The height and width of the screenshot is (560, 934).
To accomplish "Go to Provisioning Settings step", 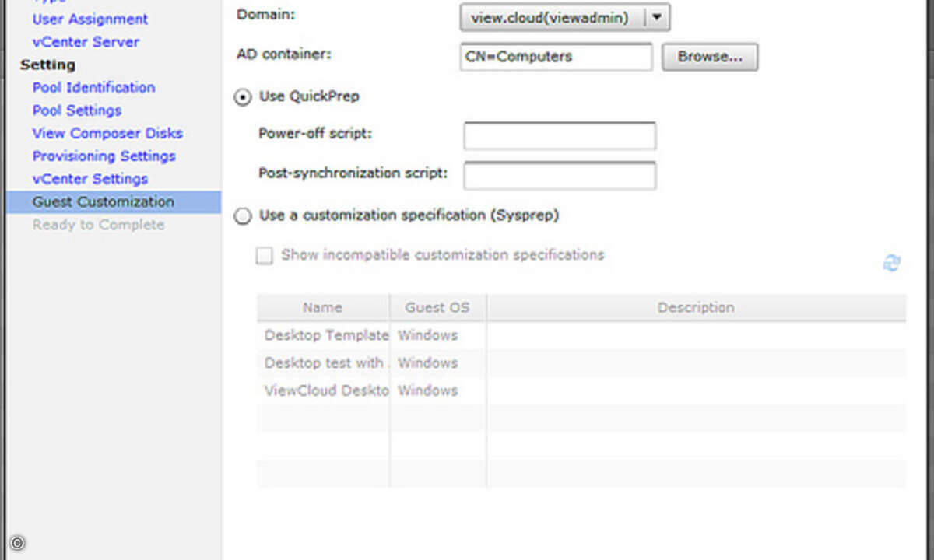I will [x=104, y=156].
